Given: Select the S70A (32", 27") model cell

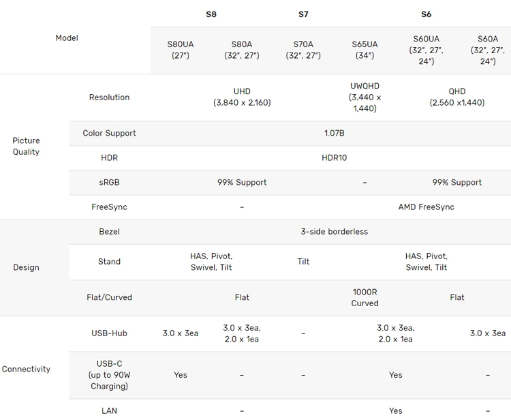Looking at the screenshot, I should pyautogui.click(x=303, y=50).
